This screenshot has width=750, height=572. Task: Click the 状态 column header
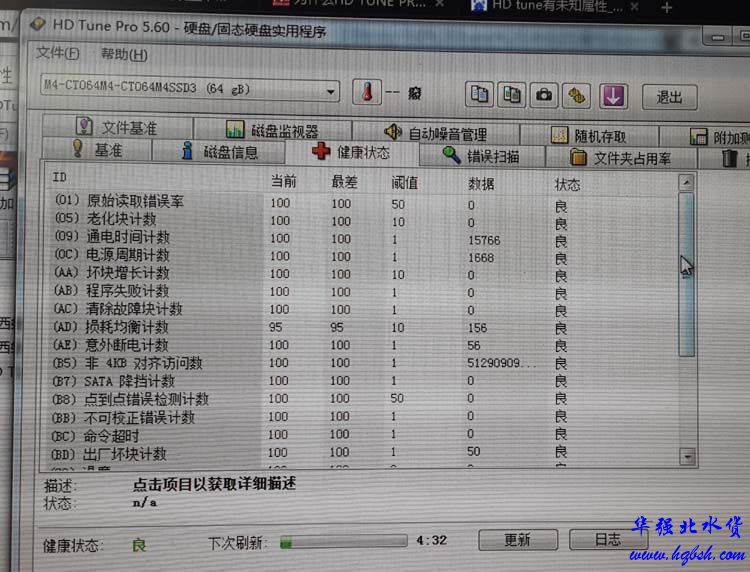[567, 185]
